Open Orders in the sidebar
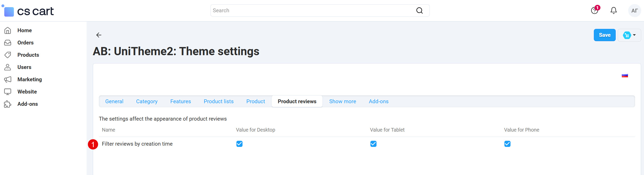The image size is (644, 175). pos(25,43)
